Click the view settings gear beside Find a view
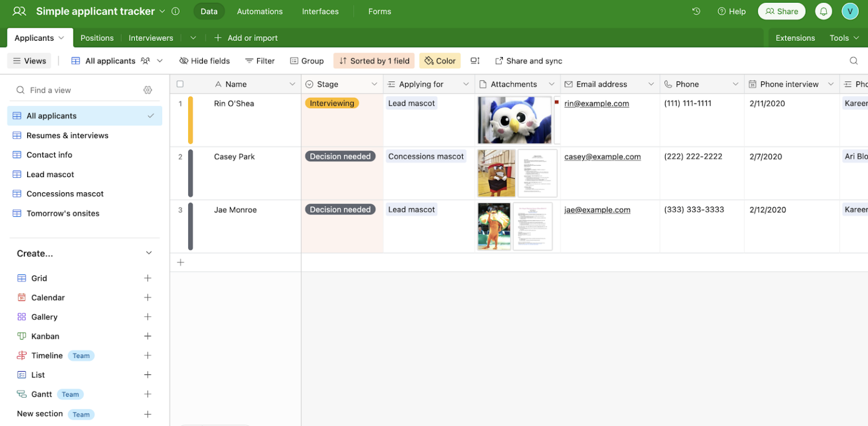Viewport: 868px width, 426px height. coord(147,89)
